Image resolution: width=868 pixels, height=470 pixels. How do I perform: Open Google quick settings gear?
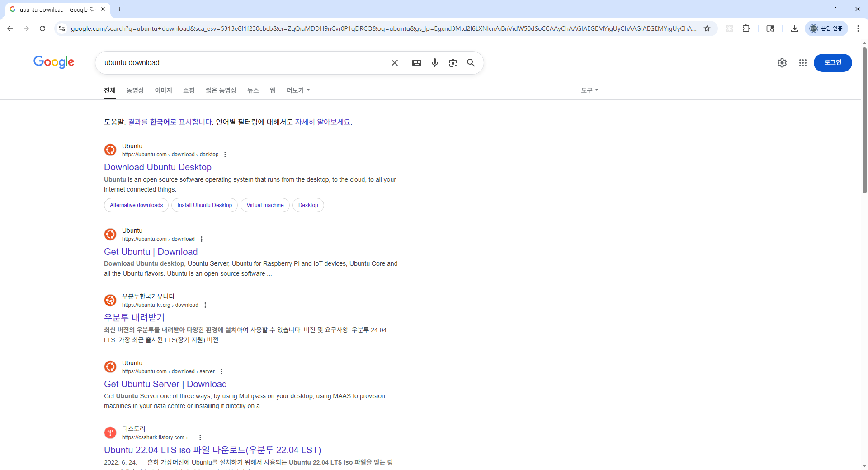point(782,63)
